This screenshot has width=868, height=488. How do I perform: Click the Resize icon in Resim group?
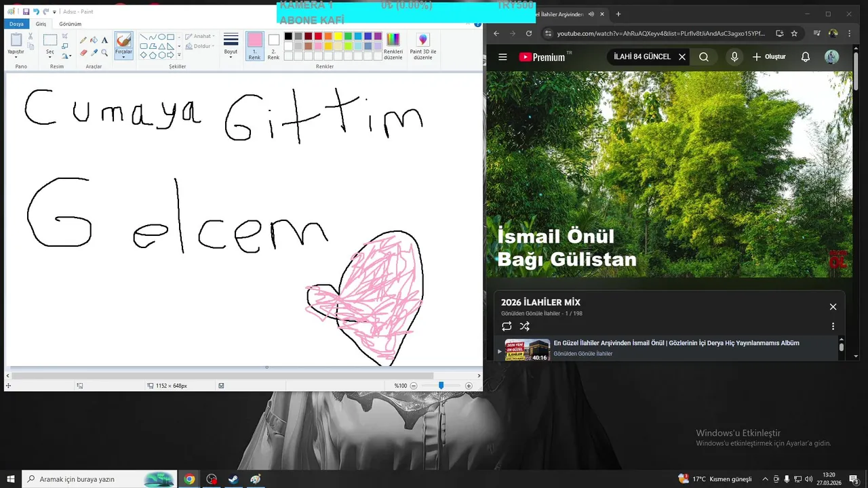tap(65, 45)
